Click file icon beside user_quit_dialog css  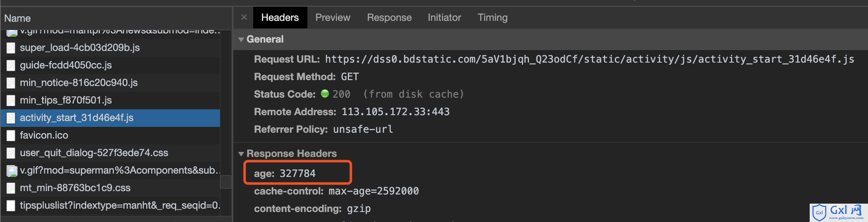point(11,153)
